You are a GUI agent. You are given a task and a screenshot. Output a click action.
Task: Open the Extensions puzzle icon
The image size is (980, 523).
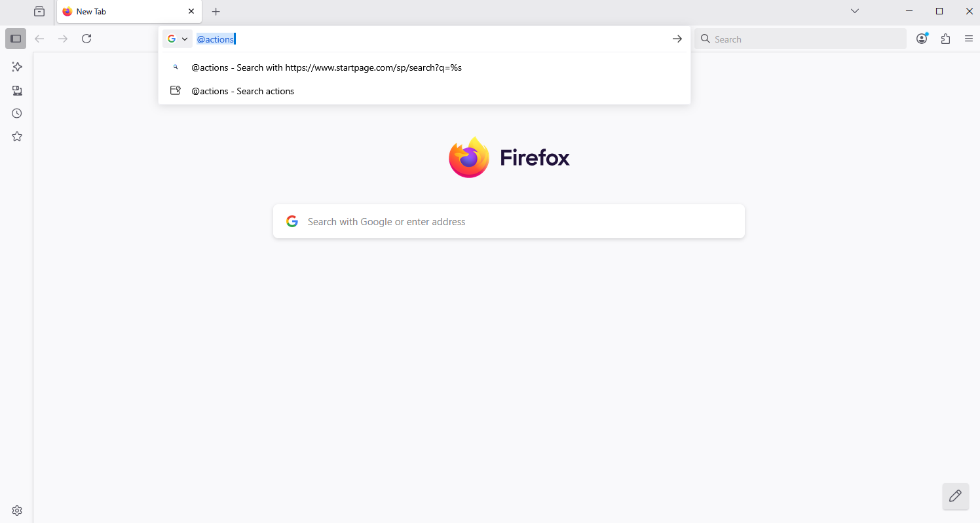coord(945,39)
